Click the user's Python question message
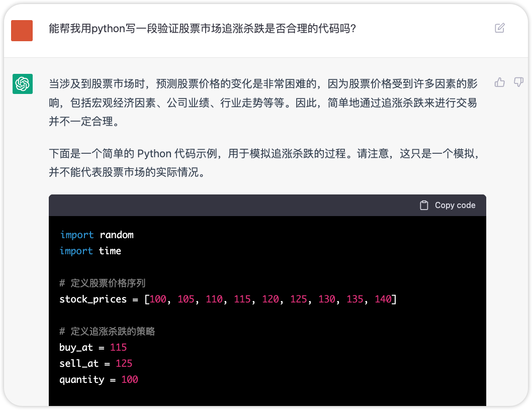This screenshot has width=532, height=410. [x=202, y=29]
